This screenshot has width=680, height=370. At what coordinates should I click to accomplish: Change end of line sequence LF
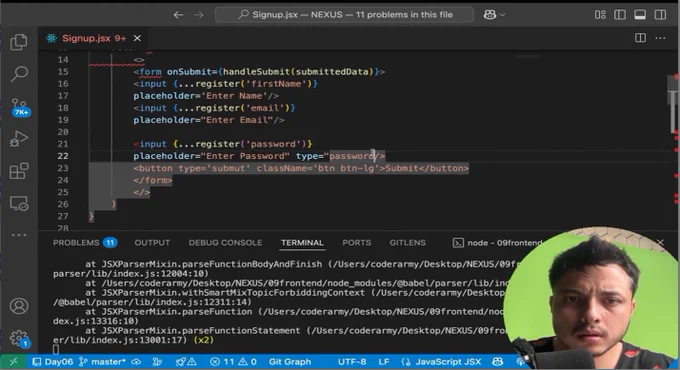point(384,361)
